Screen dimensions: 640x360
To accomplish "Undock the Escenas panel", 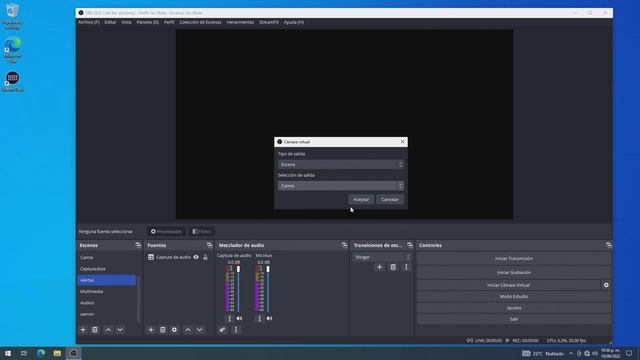I will 138,245.
